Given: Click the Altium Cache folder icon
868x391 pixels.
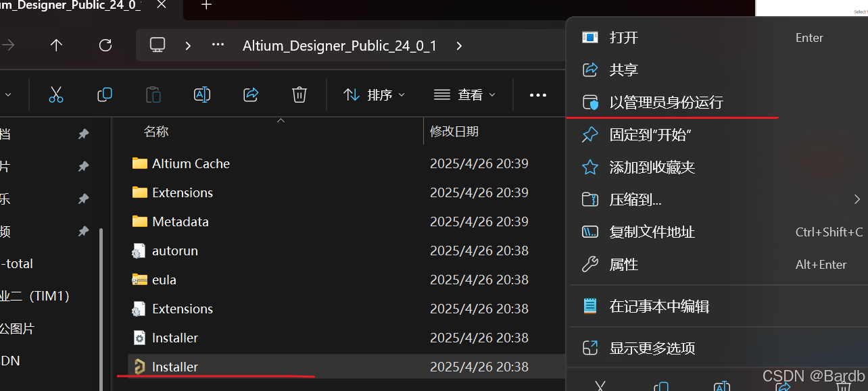Looking at the screenshot, I should coord(140,163).
